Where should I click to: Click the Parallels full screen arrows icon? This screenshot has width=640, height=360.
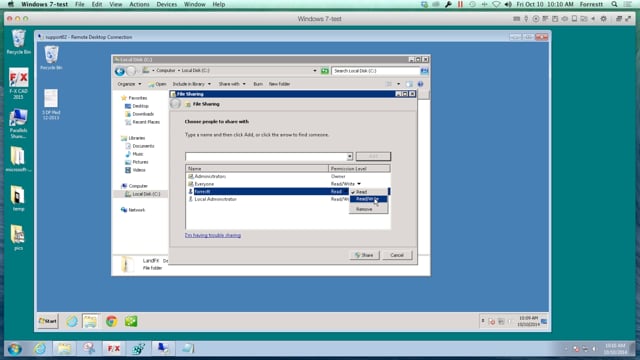click(628, 19)
